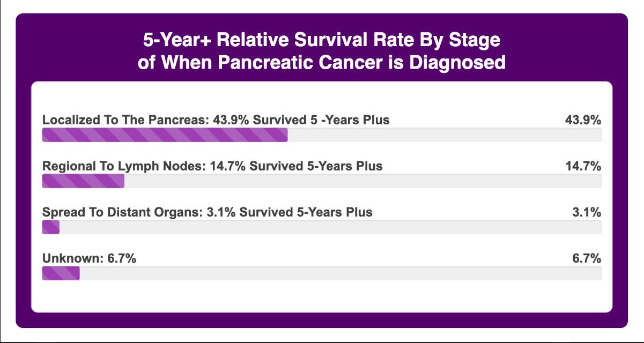Screen dimensions: 644x343
Task: Click the purple border beneath the white panel
Action: [x=322, y=320]
